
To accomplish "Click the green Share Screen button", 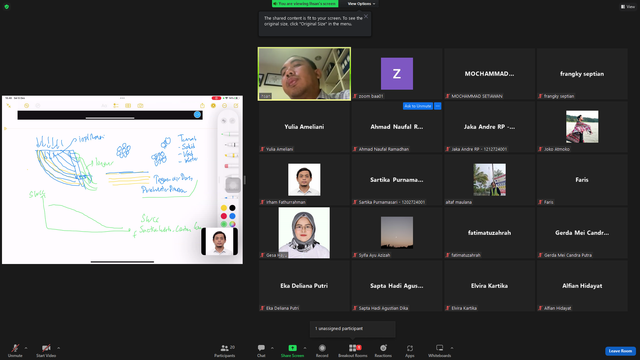I will 292,350.
